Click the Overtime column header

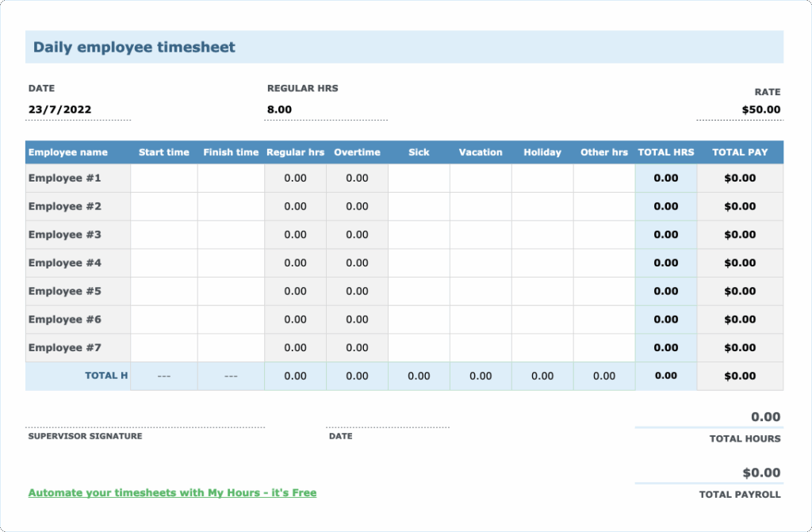[357, 152]
